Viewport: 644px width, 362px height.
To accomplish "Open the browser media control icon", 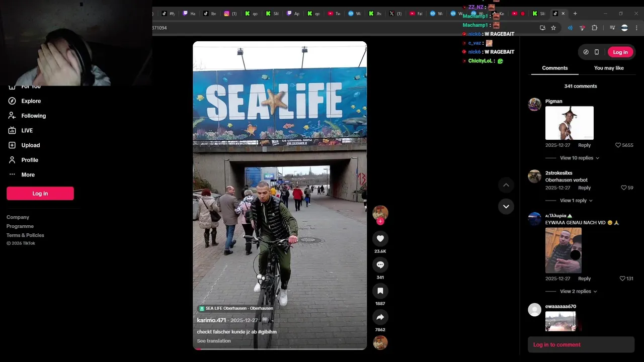I will [x=612, y=28].
